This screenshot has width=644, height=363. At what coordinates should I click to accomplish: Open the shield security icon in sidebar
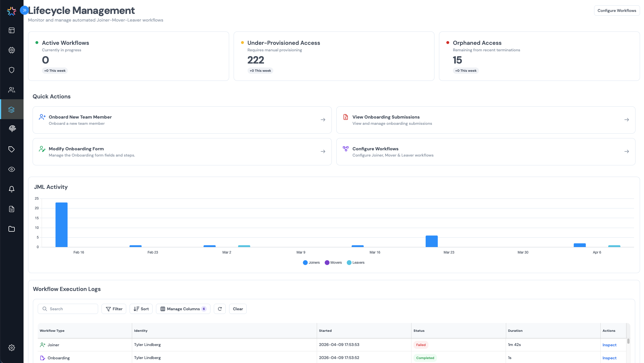point(12,70)
